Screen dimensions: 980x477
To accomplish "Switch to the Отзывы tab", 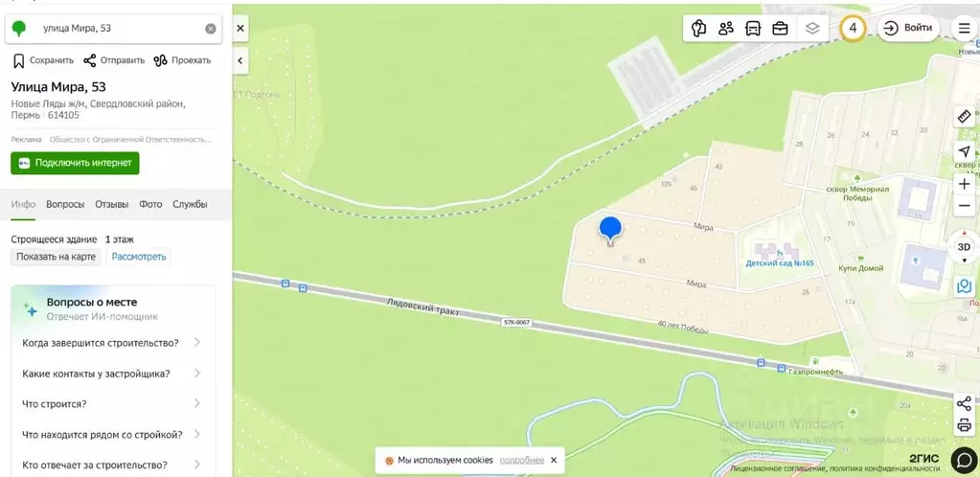I will [x=111, y=204].
